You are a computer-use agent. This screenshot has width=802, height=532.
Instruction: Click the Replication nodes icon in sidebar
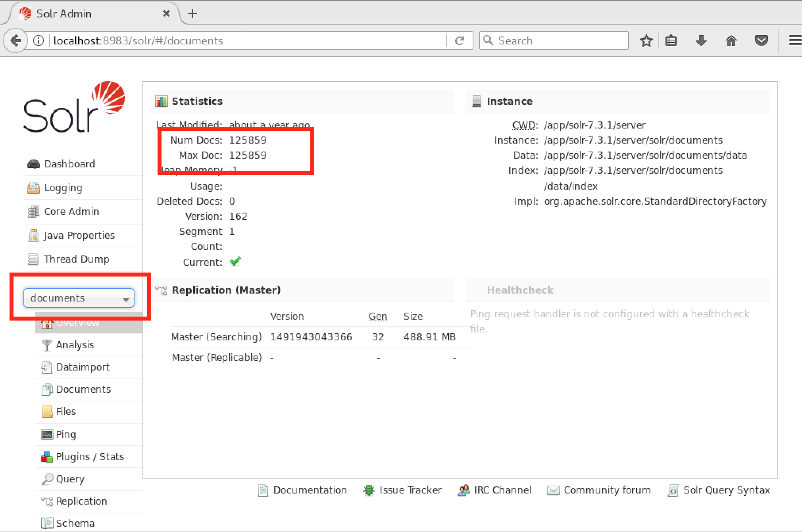[x=47, y=501]
